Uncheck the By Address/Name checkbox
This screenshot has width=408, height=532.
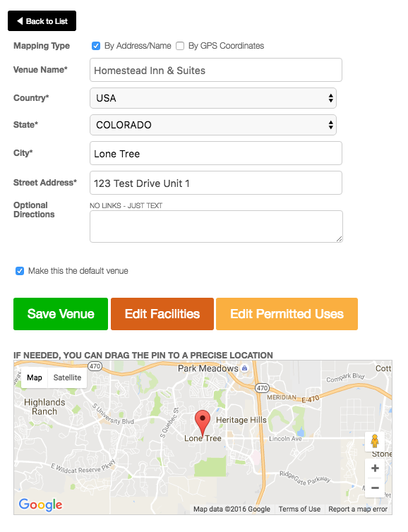pos(96,46)
